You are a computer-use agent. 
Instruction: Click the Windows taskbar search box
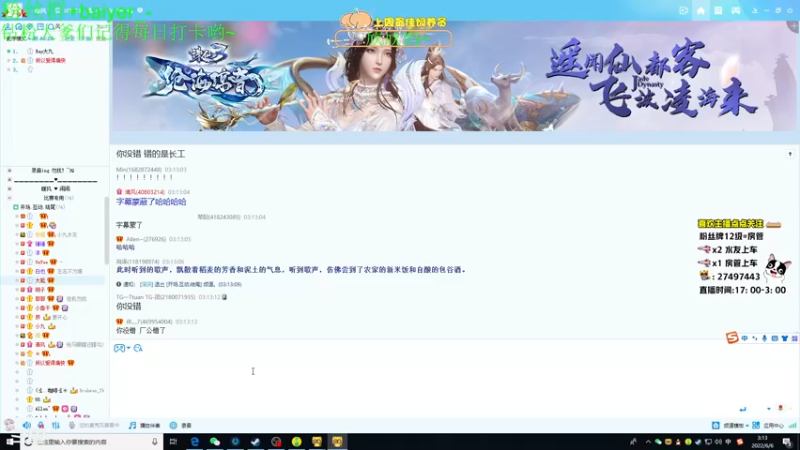(x=92, y=442)
